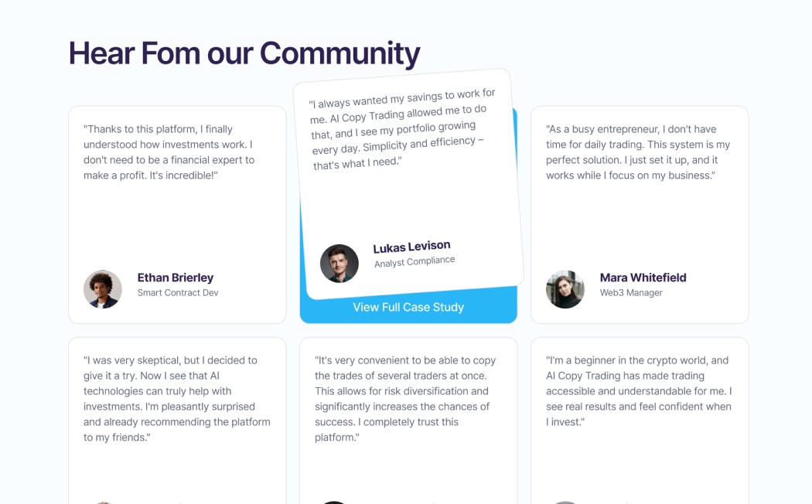The width and height of the screenshot is (812, 504).
Task: Open the copy-multiple-traders testimonial card
Action: pyautogui.click(x=408, y=417)
